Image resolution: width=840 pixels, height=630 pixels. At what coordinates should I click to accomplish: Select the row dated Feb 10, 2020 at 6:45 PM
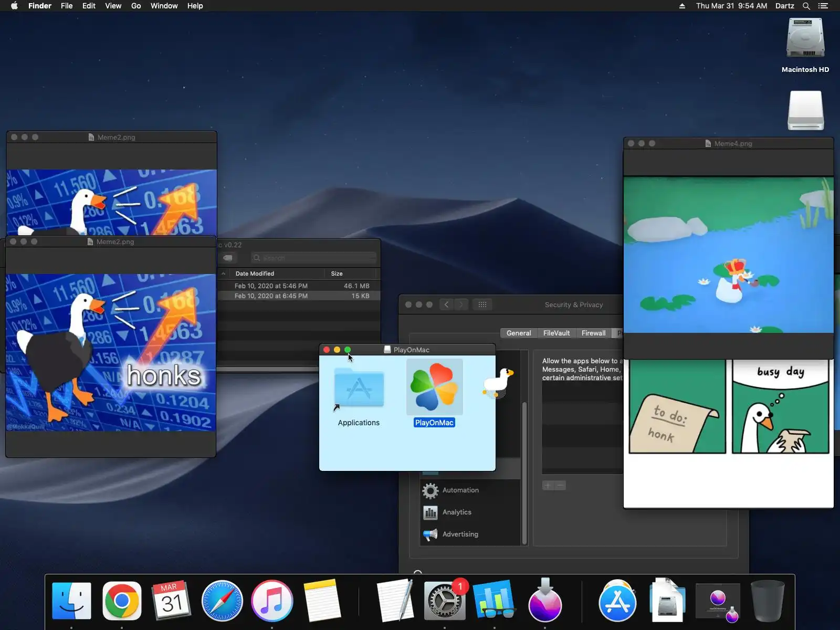tap(299, 296)
